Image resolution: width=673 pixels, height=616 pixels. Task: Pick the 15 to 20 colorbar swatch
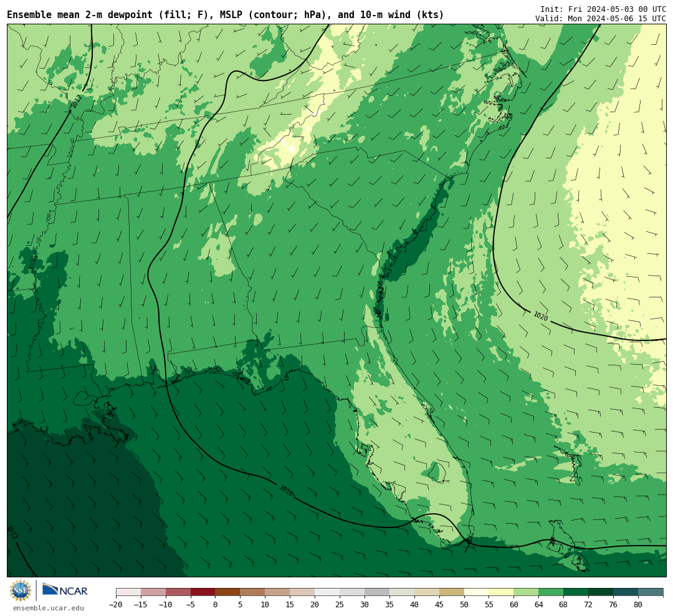pyautogui.click(x=303, y=592)
